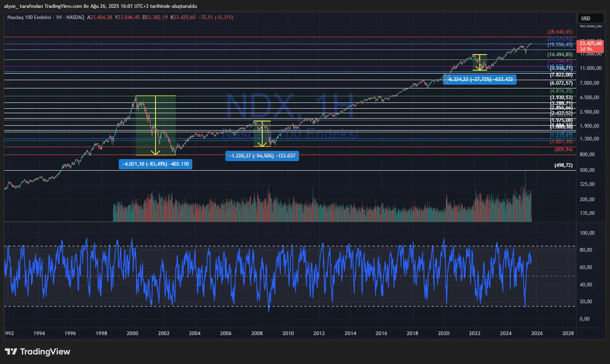610x364 pixels.
Task: Click "20,00" on the oscillator axis
Action: pyautogui.click(x=586, y=302)
